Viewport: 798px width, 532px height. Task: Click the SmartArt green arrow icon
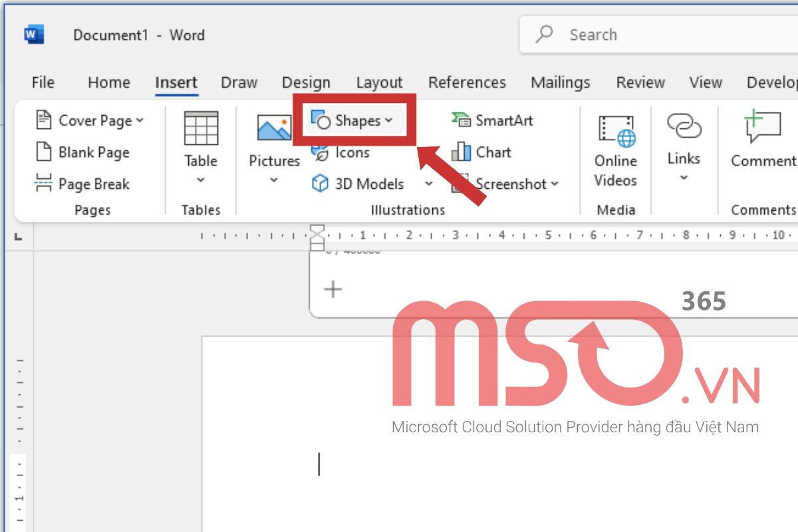click(461, 120)
